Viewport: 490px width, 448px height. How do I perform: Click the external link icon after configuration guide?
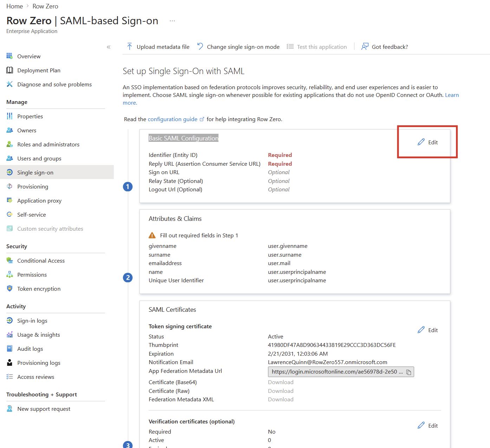click(202, 119)
